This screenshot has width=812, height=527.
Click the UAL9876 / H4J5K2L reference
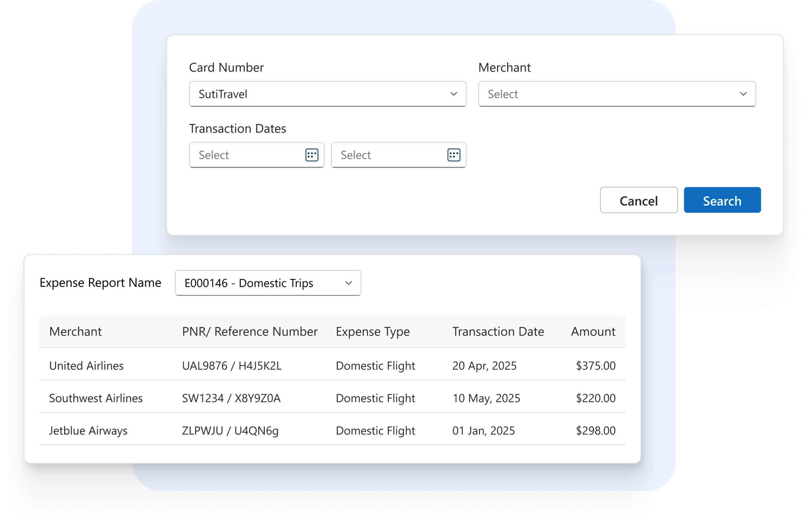coord(232,366)
